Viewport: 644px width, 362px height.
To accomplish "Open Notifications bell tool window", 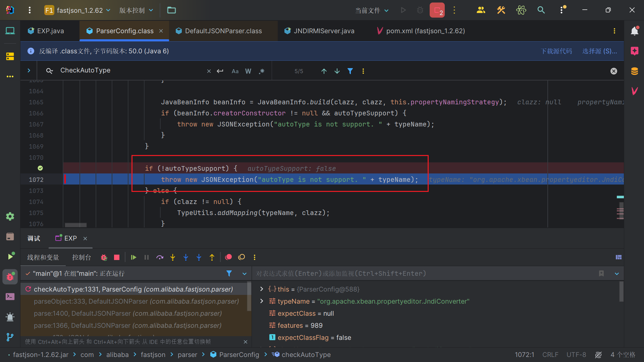I will click(634, 31).
